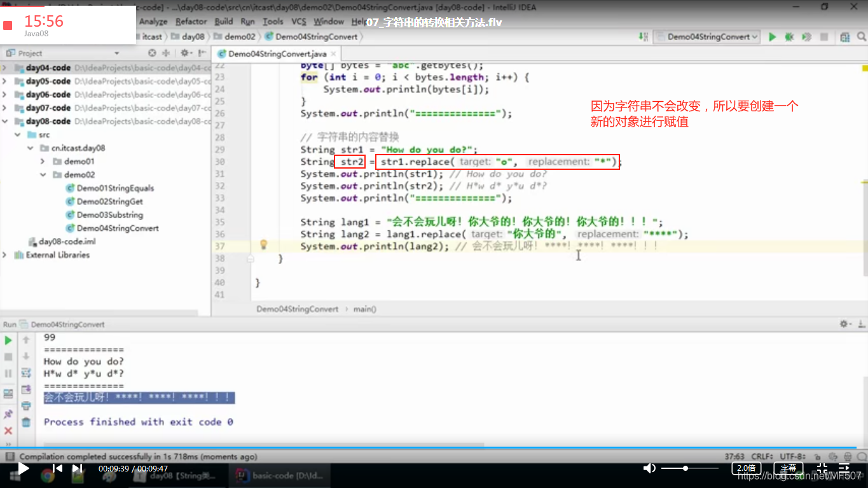Screen dimensions: 868x488
Task: Open the Analyze menu
Action: coord(153,21)
